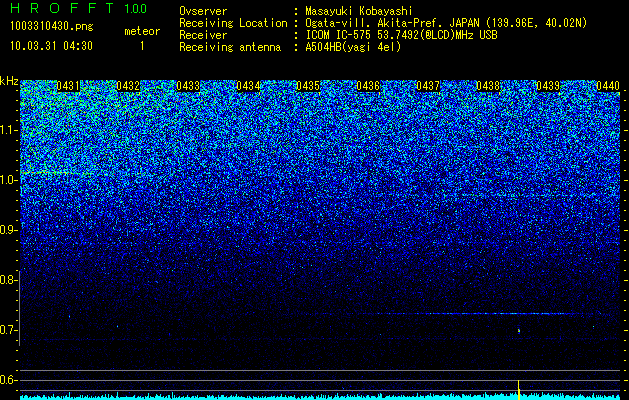This screenshot has height=400, width=629.
Task: Click the 0.8 kHz axis label
Action: coord(9,280)
